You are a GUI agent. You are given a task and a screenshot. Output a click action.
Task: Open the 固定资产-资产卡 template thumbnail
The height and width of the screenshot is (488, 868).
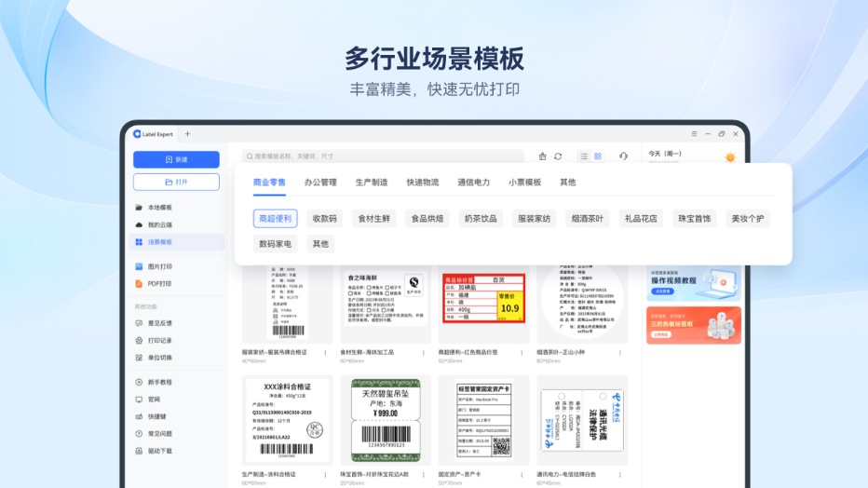(x=483, y=420)
